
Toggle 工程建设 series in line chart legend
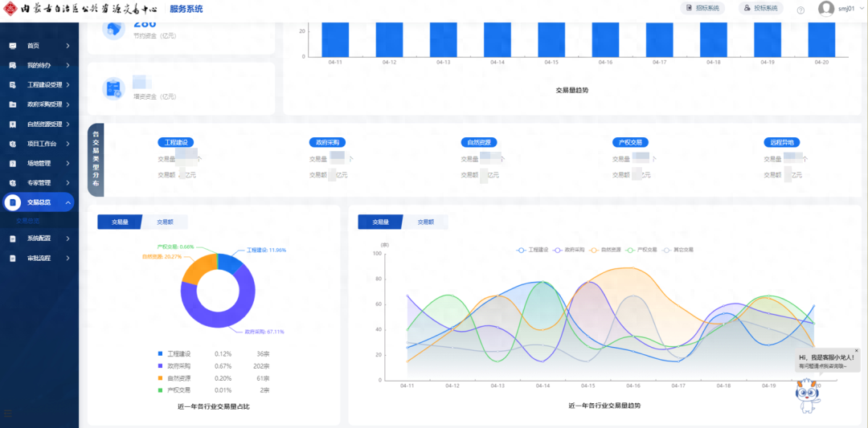tap(532, 250)
